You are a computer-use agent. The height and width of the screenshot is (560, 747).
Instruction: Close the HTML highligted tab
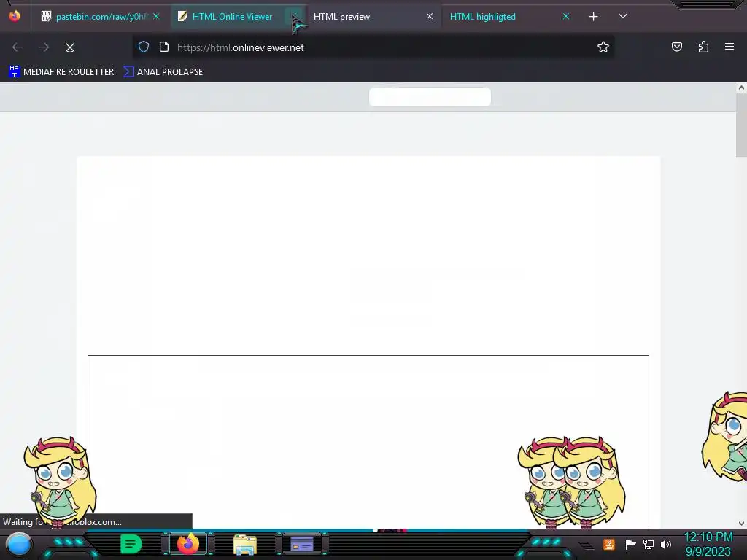click(566, 16)
